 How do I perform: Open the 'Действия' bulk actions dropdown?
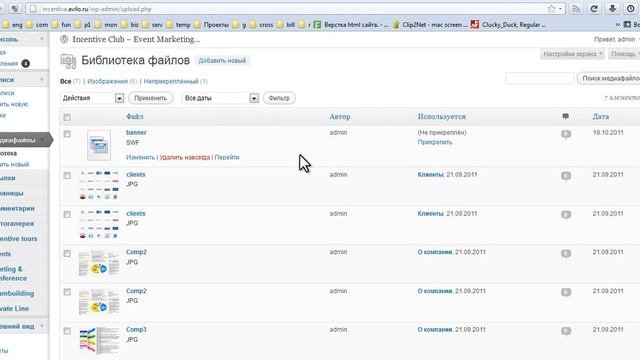point(92,98)
